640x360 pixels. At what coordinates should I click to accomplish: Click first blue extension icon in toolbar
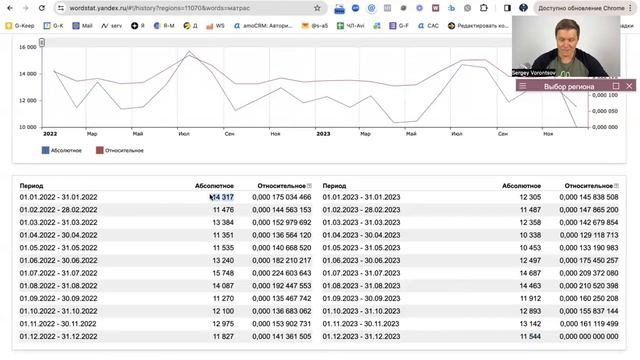[x=339, y=8]
